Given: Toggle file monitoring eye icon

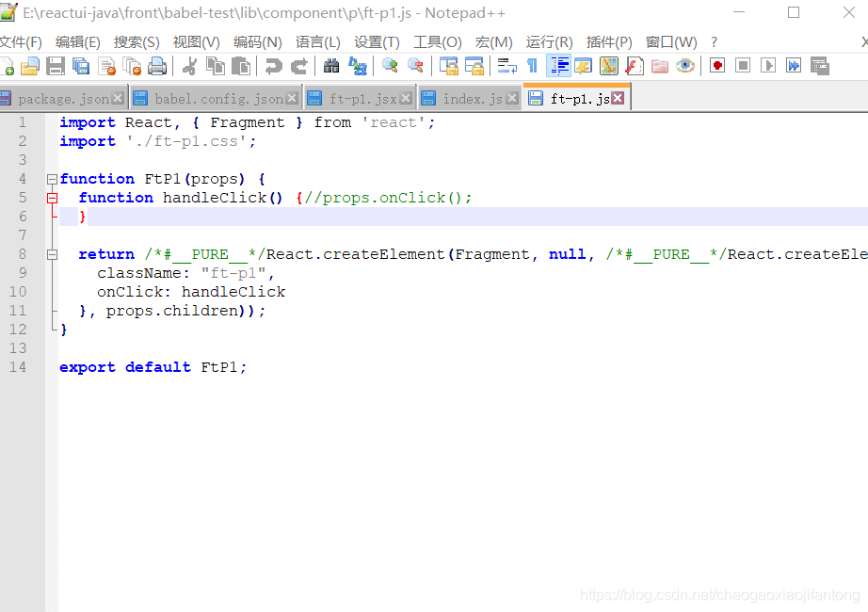Looking at the screenshot, I should 685,66.
